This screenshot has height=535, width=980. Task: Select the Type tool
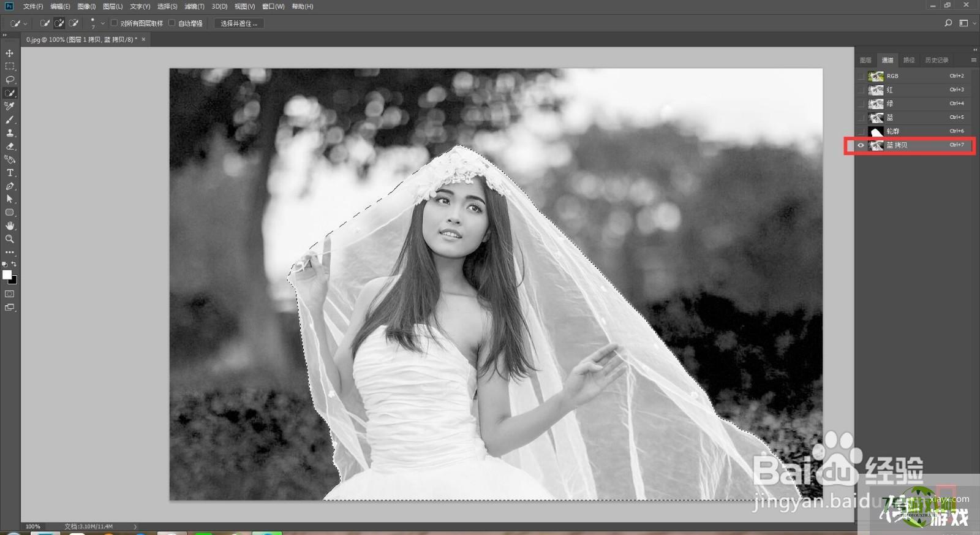(9, 173)
